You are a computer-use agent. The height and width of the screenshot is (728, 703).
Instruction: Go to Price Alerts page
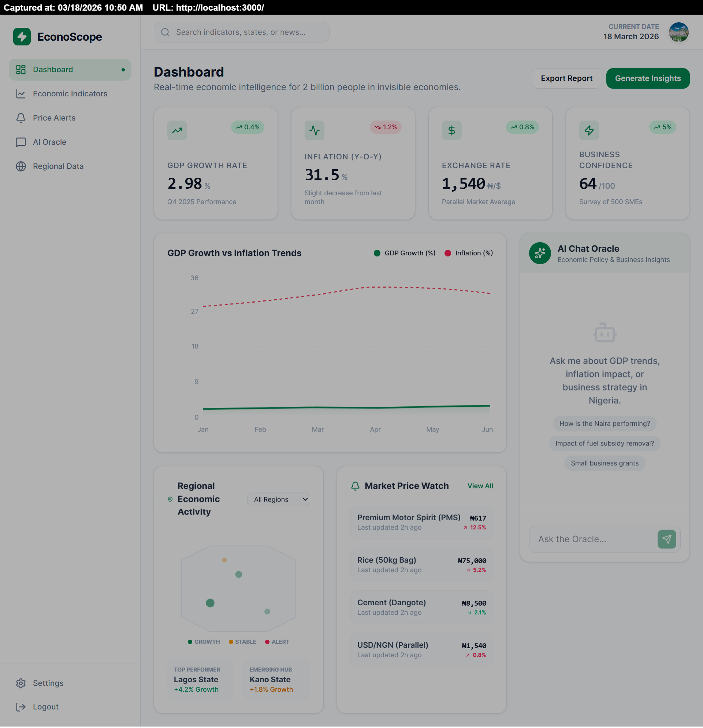[54, 118]
